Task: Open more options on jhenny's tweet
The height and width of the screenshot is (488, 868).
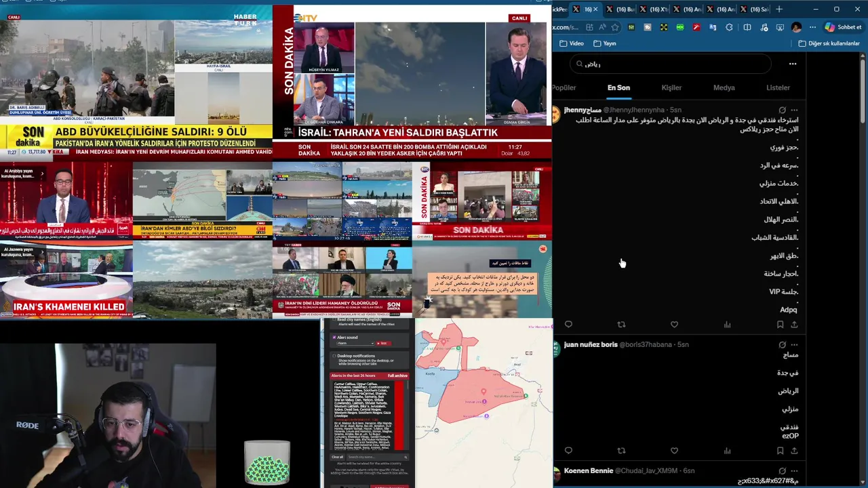Action: point(794,110)
